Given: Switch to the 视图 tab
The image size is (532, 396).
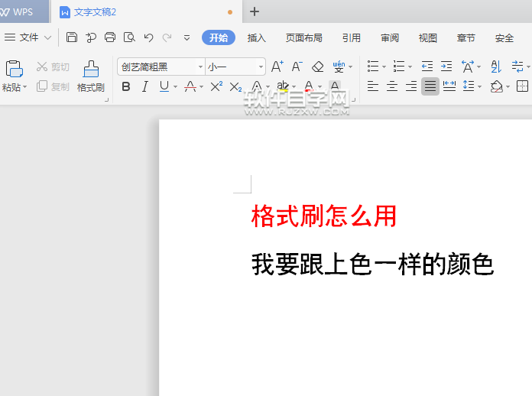Looking at the screenshot, I should (427, 37).
